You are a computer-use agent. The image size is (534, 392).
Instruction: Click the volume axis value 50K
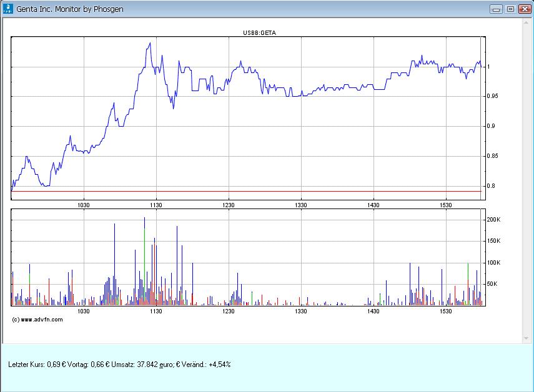coord(492,284)
